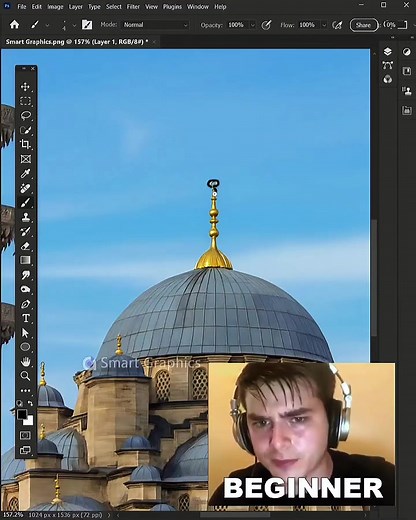
Task: Click the Share button
Action: coord(363,25)
